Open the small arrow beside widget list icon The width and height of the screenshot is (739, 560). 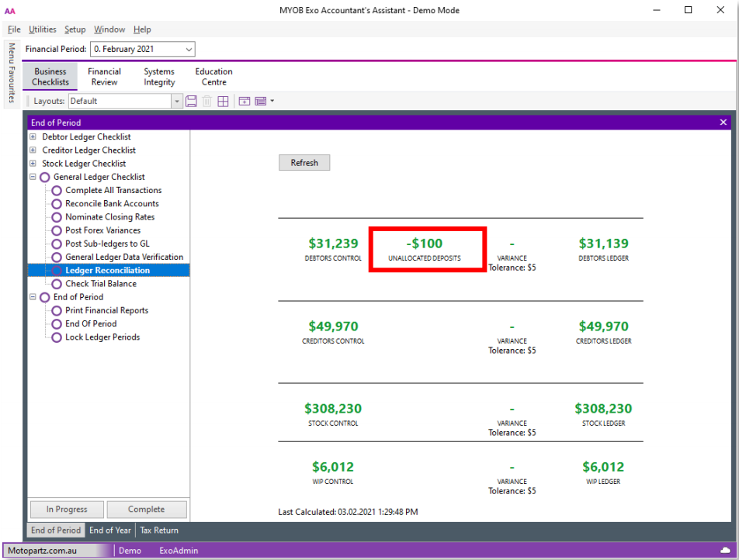pyautogui.click(x=272, y=101)
